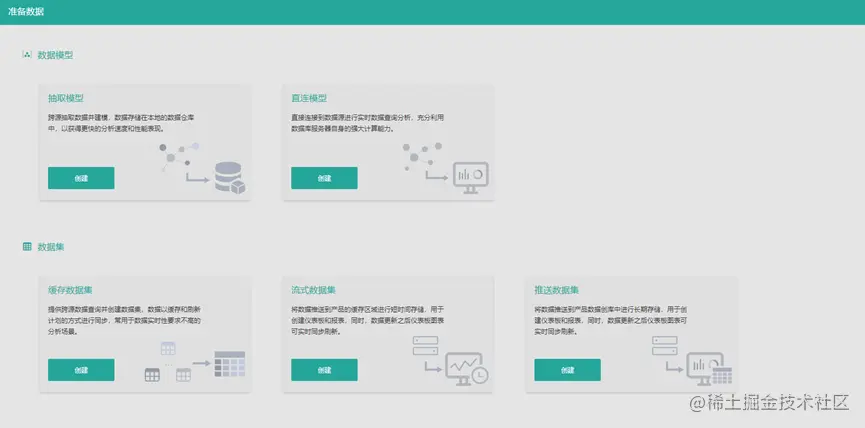Click the 抽取模型 description text
This screenshot has width=865, height=428.
pos(121,123)
